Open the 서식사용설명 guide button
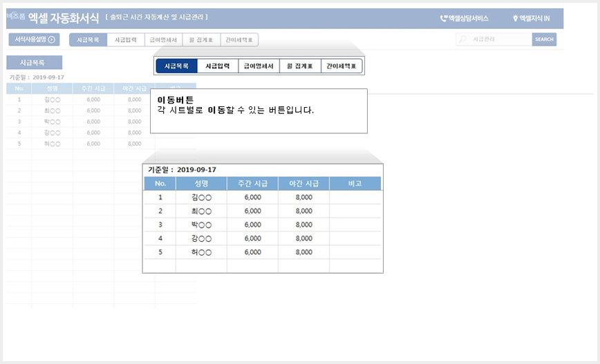The image size is (600, 364). tap(34, 39)
